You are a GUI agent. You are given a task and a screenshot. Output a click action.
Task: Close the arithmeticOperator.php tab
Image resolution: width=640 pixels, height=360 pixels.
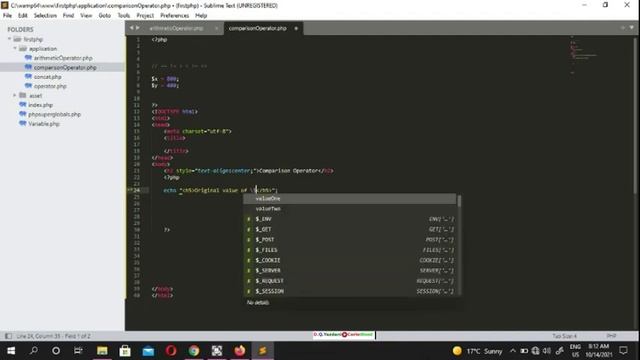pos(216,28)
